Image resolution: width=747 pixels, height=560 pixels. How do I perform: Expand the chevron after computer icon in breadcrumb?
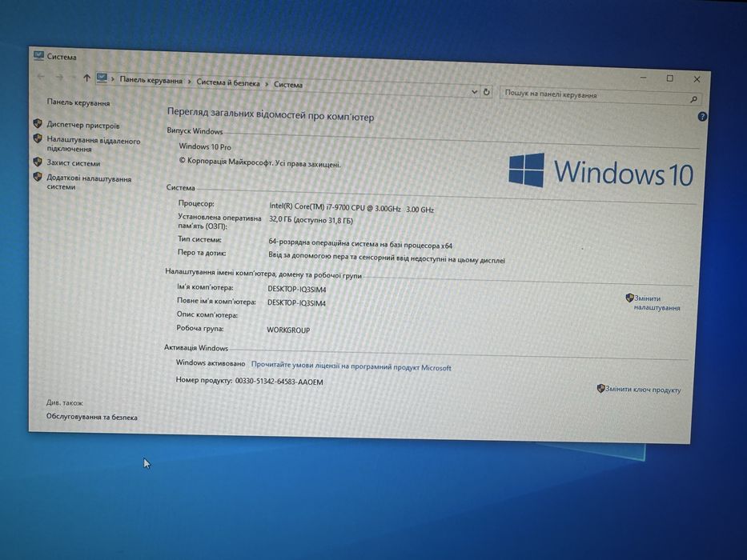coord(113,78)
